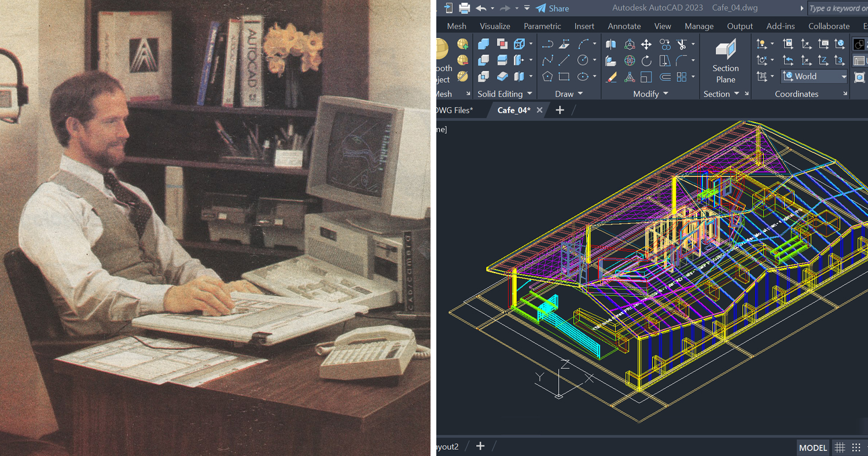Switch to the Manage ribbon tab
This screenshot has height=456, width=868.
click(x=699, y=26)
